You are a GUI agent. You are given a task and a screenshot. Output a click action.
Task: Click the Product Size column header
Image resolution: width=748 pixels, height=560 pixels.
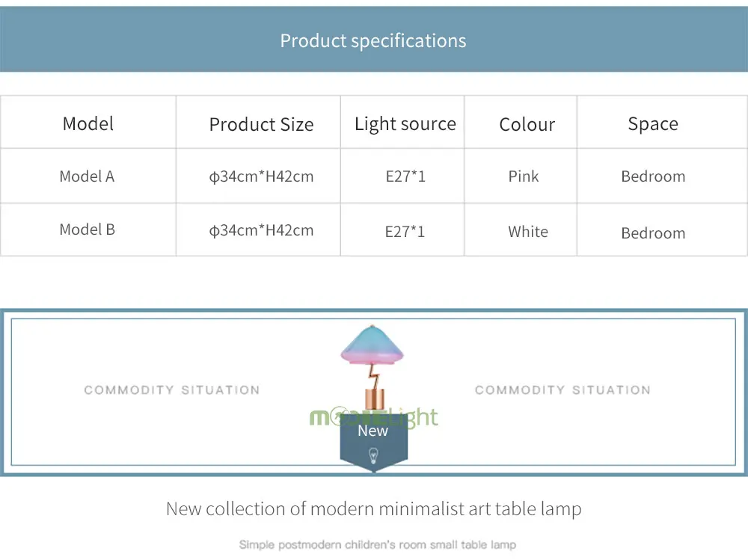(x=261, y=125)
